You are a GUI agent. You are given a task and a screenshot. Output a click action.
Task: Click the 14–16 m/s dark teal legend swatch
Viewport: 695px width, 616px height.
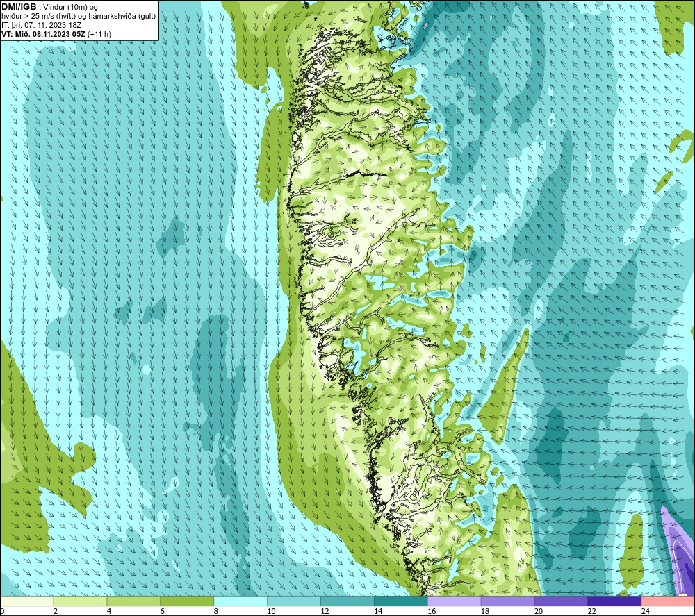coord(401,601)
